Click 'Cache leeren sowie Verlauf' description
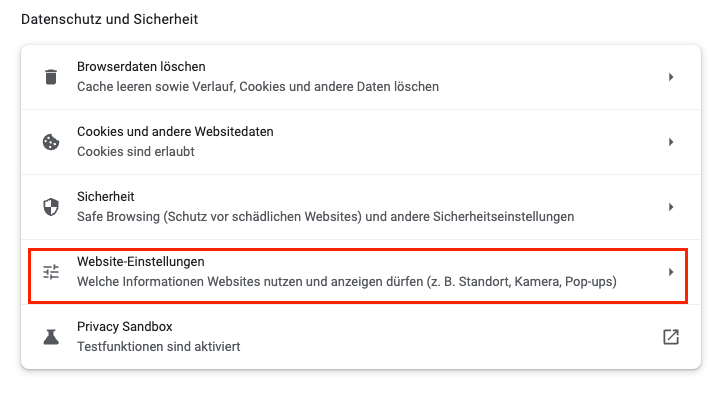Image resolution: width=726 pixels, height=395 pixels. click(x=258, y=87)
